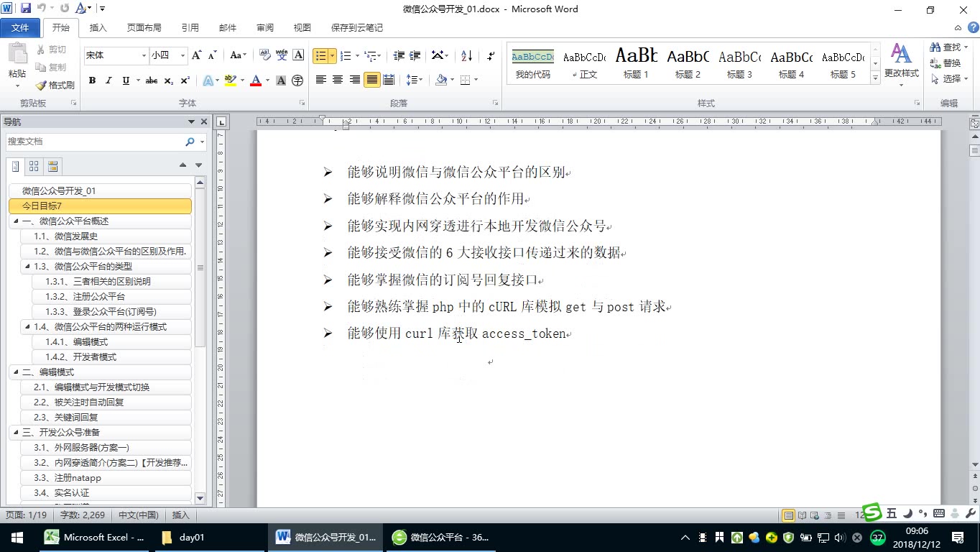Show or hide paragraph marks
Viewport: 980px width, 552px height.
(x=491, y=55)
